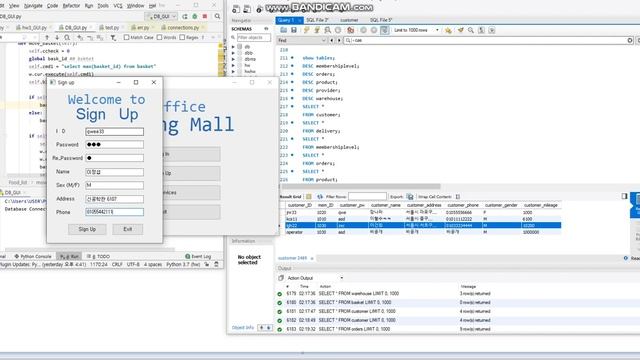Open VCS menu in PyCharm
This screenshot has height=360, width=640.
point(118,6)
